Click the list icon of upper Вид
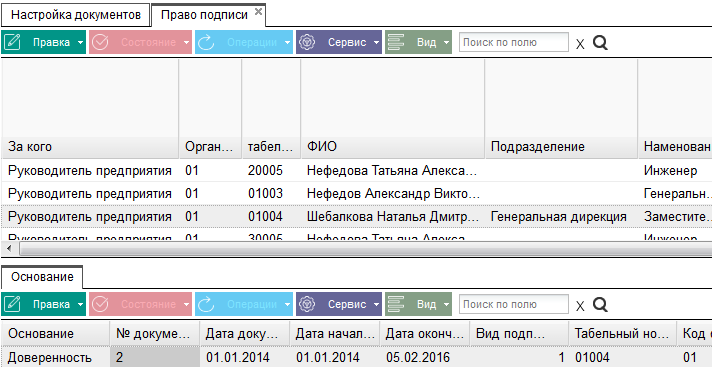The image size is (712, 367). [x=396, y=42]
